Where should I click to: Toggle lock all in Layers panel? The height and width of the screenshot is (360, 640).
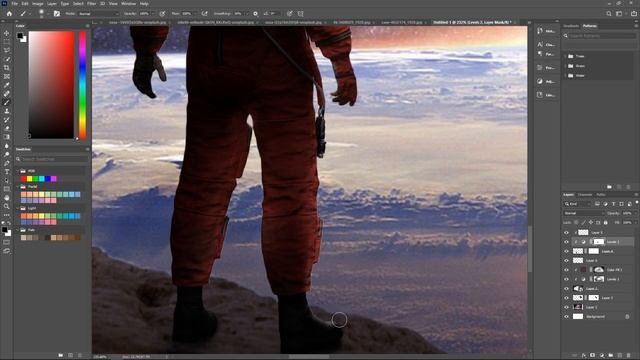(605, 222)
